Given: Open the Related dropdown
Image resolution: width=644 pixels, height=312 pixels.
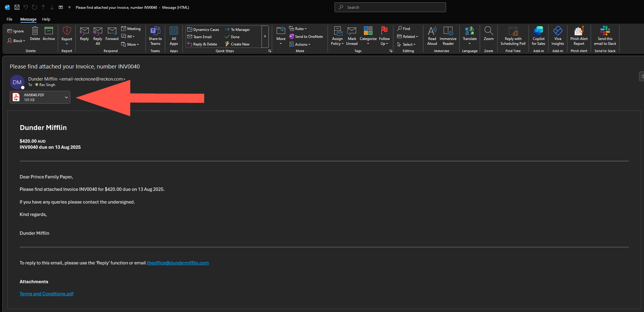Looking at the screenshot, I should click(x=408, y=37).
